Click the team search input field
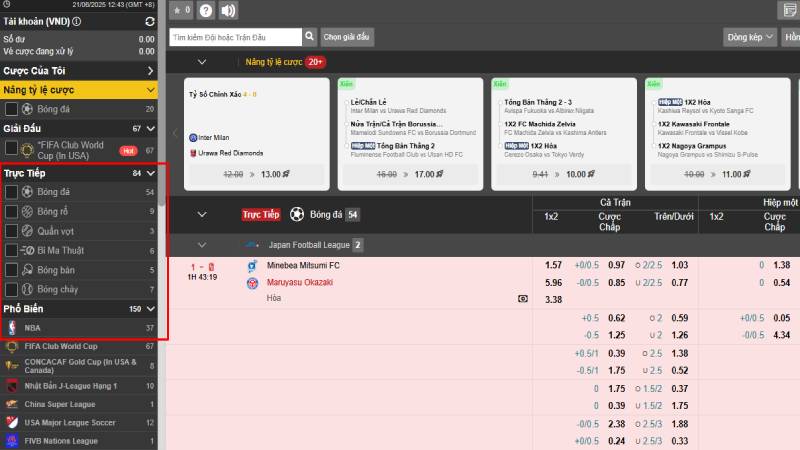The width and height of the screenshot is (800, 450). coord(235,37)
